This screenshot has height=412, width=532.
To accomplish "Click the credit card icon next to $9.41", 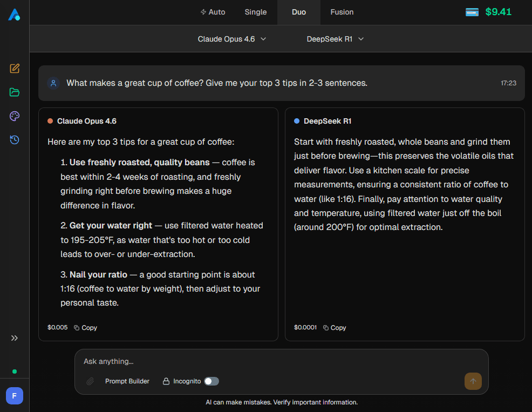I will pos(471,11).
